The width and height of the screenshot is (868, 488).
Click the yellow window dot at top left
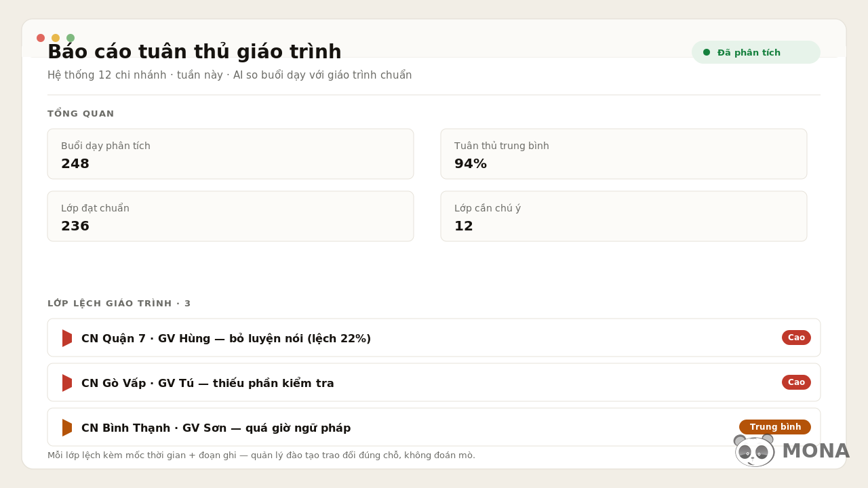pyautogui.click(x=56, y=38)
